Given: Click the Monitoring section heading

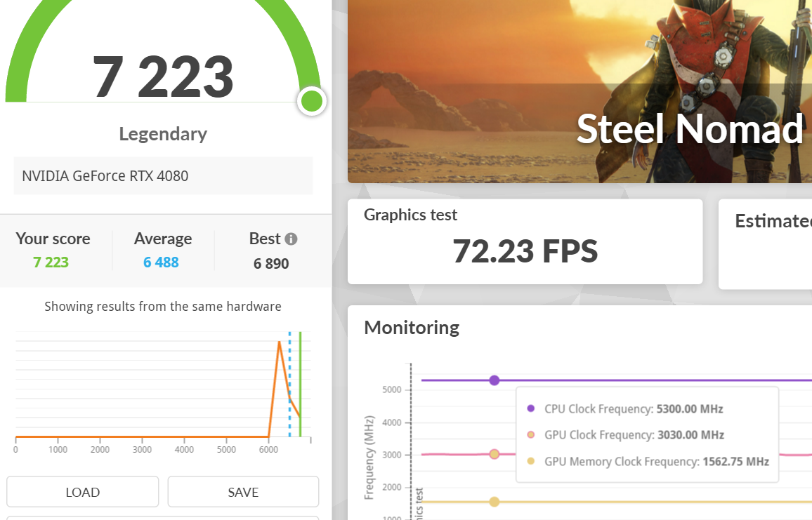Looking at the screenshot, I should point(412,328).
